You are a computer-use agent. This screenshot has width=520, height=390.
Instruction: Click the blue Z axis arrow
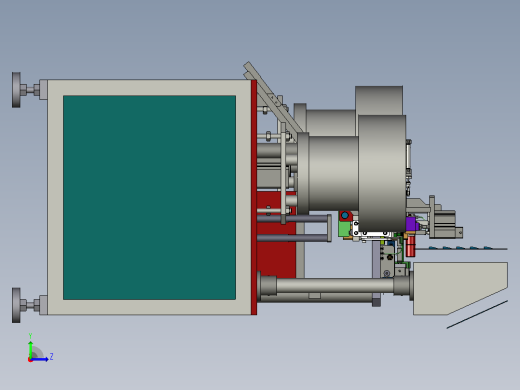pos(40,359)
